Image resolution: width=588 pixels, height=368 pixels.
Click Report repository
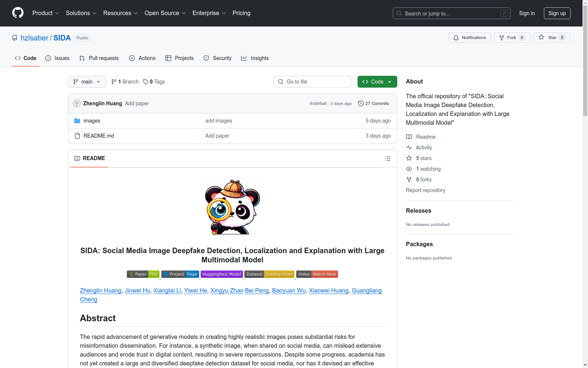point(426,190)
